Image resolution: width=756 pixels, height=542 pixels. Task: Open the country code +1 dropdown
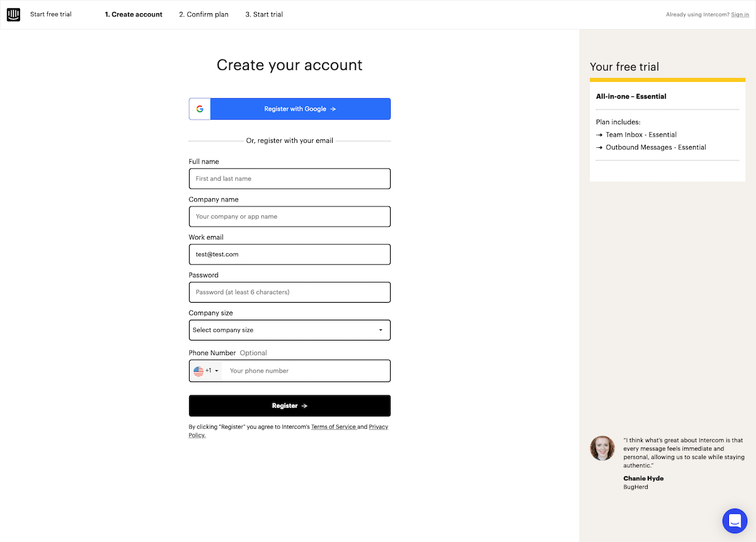[206, 371]
